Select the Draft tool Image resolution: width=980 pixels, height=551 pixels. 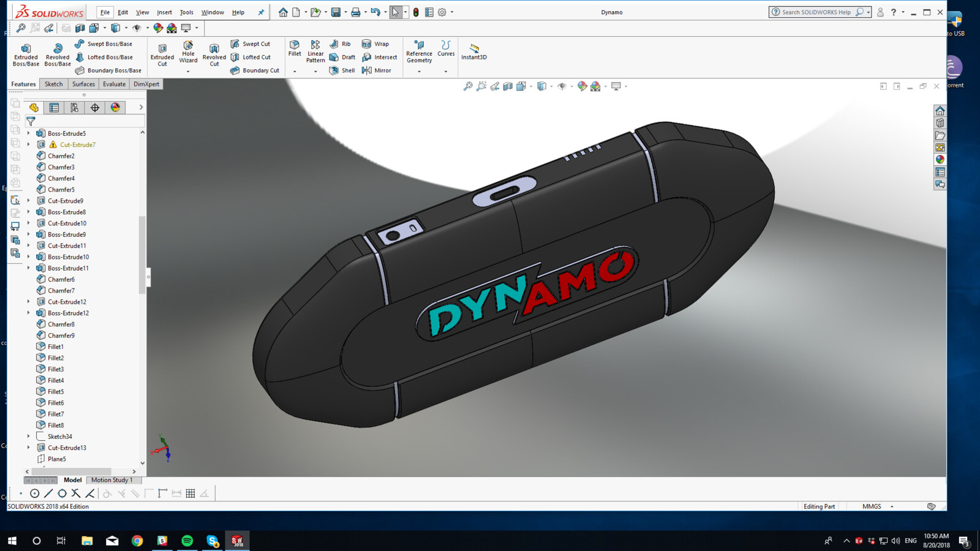pyautogui.click(x=342, y=57)
